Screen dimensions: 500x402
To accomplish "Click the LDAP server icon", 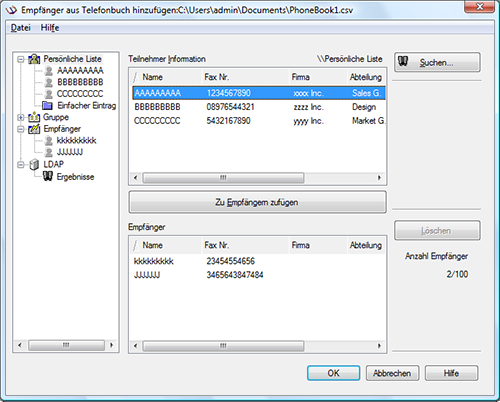I will 34,165.
